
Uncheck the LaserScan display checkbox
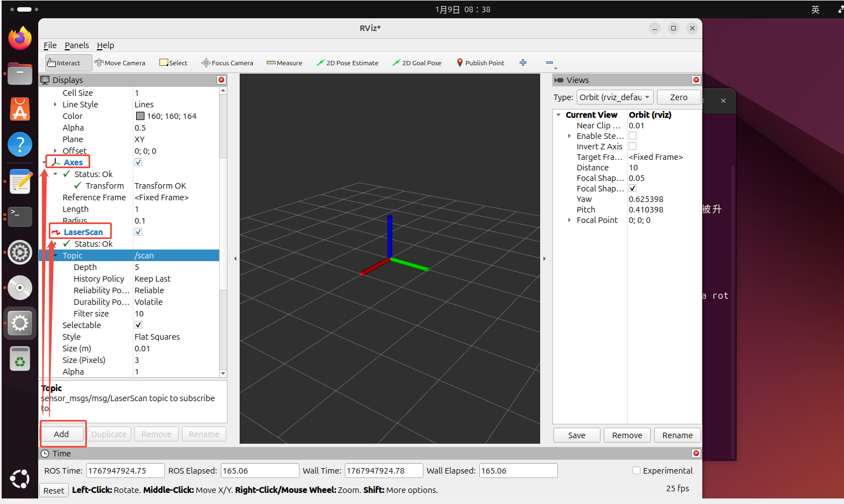(x=138, y=232)
